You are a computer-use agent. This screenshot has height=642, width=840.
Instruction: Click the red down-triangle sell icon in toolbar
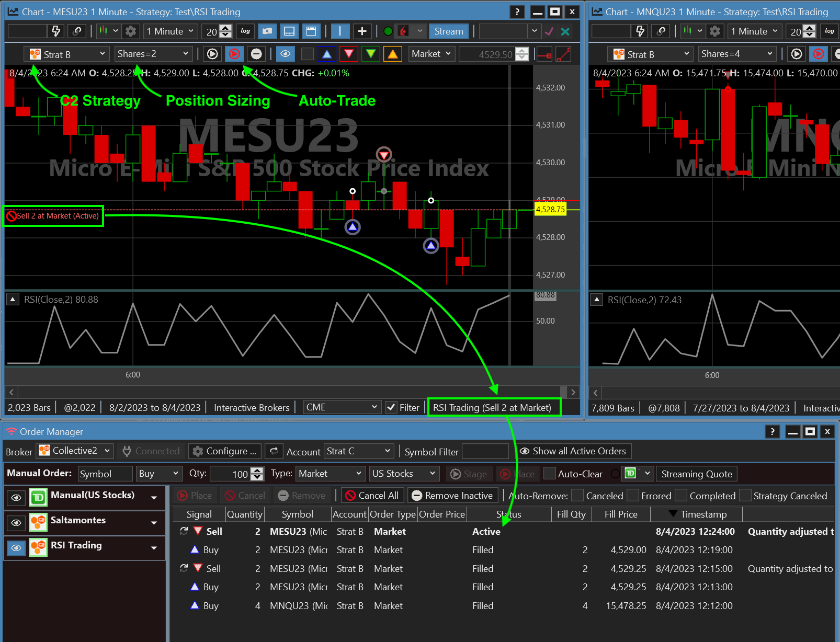[349, 54]
